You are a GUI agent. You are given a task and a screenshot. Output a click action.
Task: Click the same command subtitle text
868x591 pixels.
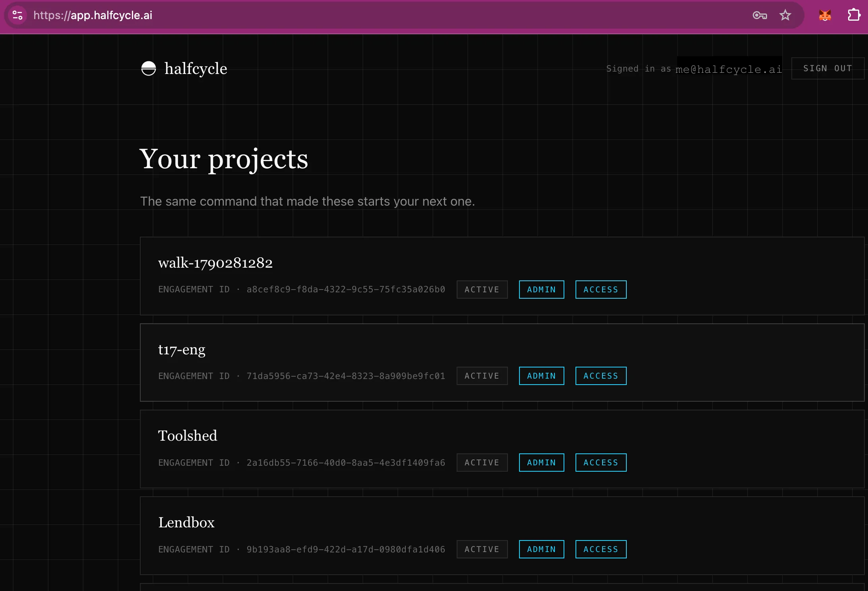click(x=308, y=201)
